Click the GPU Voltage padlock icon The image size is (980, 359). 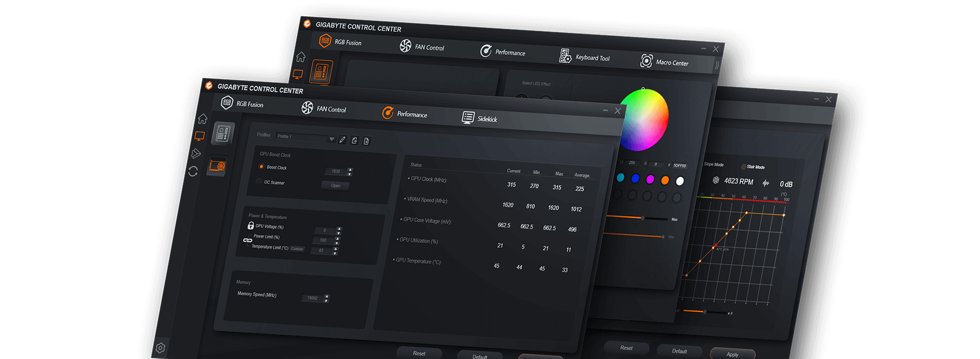click(251, 225)
